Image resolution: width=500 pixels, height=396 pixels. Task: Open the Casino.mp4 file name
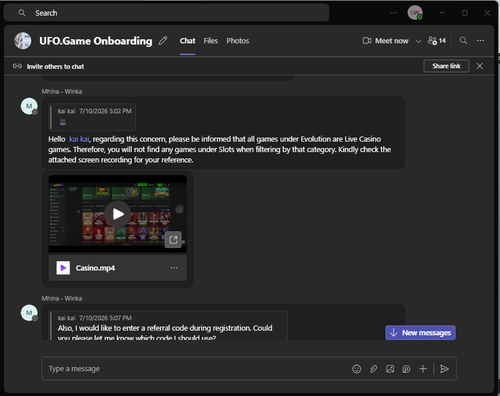[x=95, y=268]
